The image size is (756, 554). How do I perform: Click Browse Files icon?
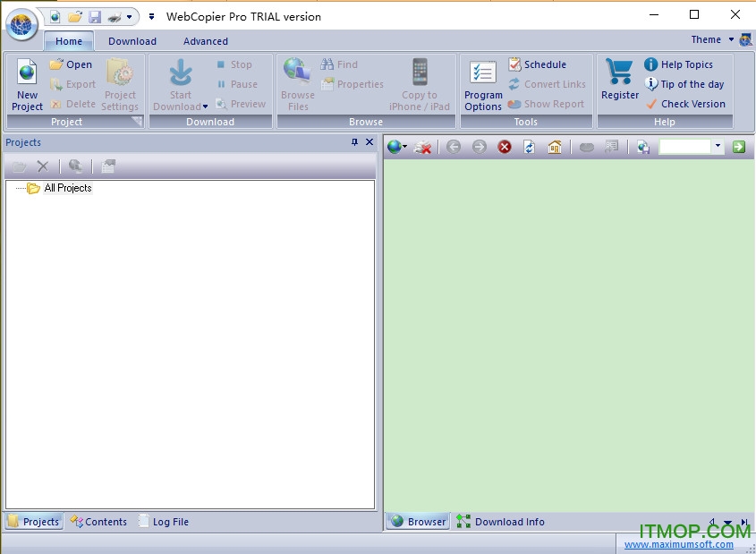[x=298, y=85]
